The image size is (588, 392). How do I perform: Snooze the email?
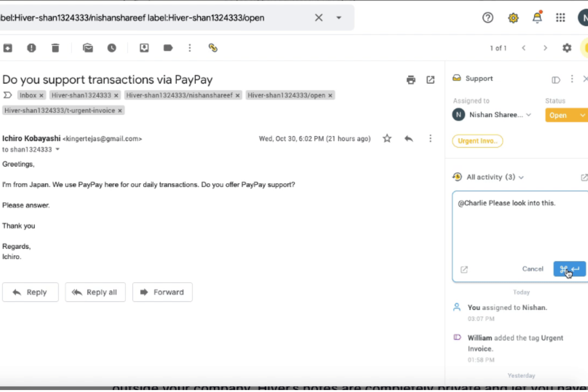[112, 48]
